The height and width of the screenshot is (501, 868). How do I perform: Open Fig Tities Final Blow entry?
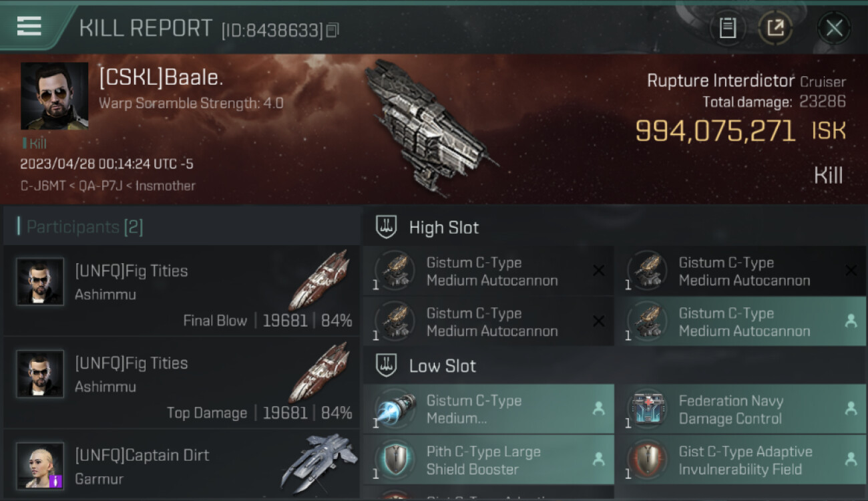(x=182, y=291)
